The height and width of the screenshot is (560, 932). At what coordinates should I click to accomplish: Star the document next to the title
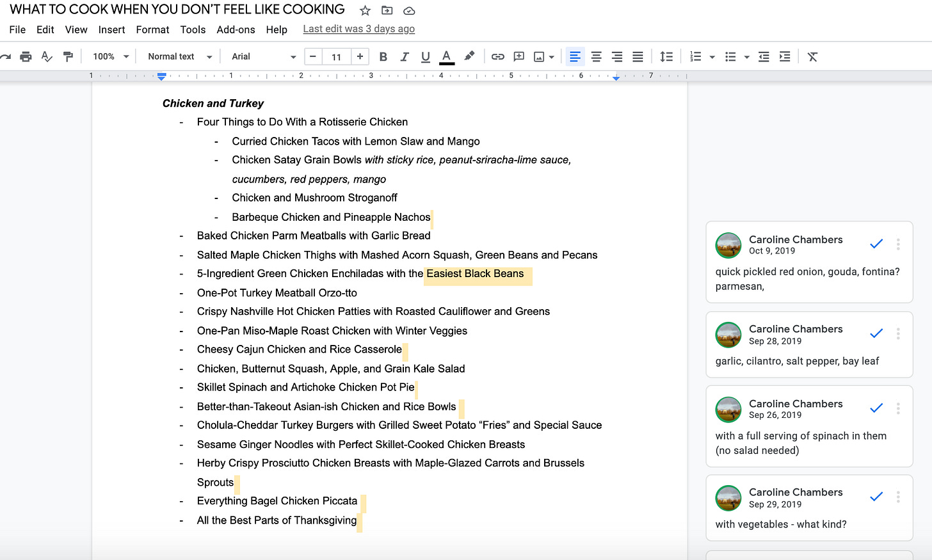(x=365, y=10)
